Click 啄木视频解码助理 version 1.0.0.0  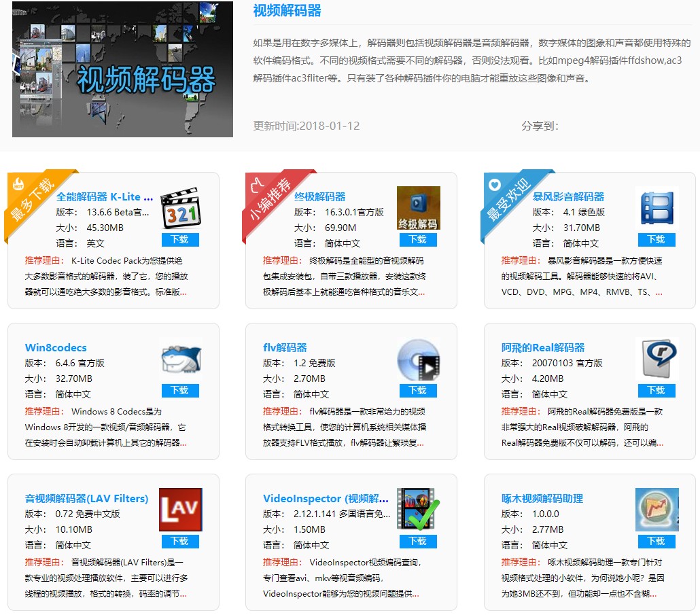[546, 514]
